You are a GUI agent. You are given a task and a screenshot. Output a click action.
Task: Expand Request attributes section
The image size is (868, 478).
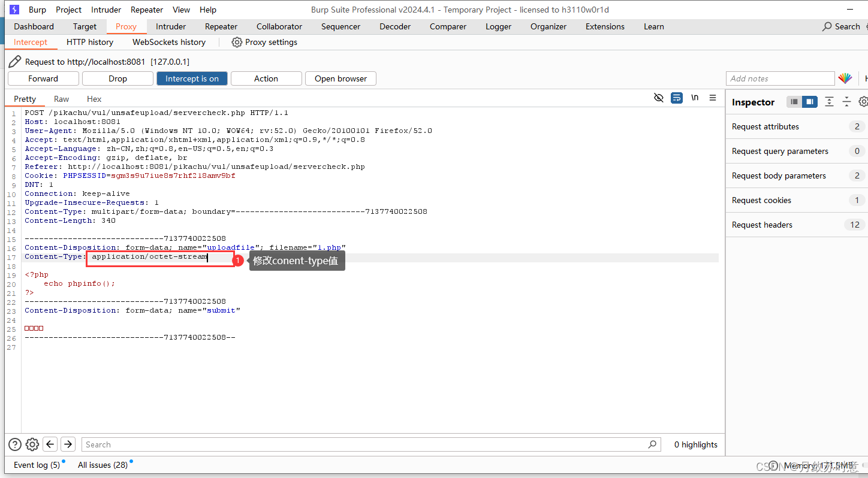(797, 126)
